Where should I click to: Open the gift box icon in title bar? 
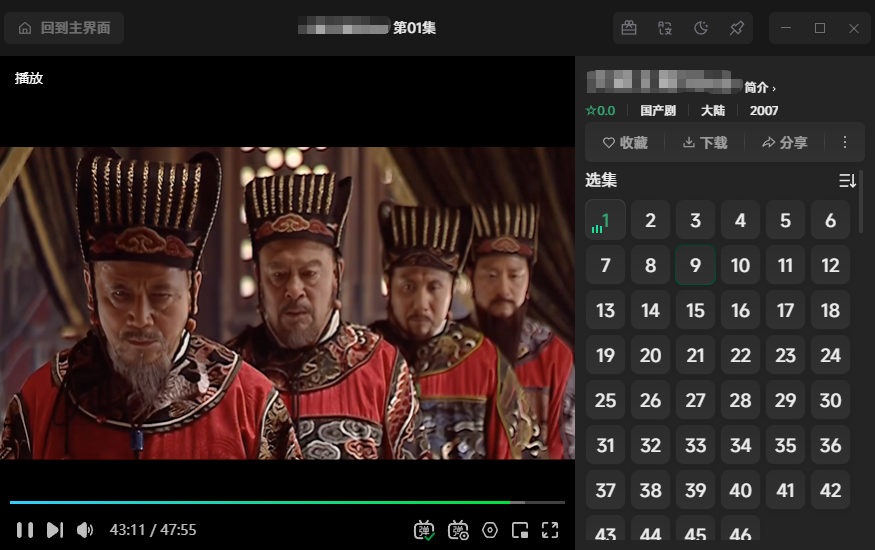(x=629, y=28)
